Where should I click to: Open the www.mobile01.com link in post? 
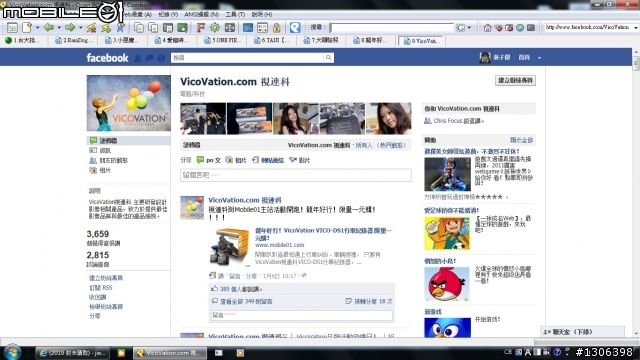pos(280,245)
